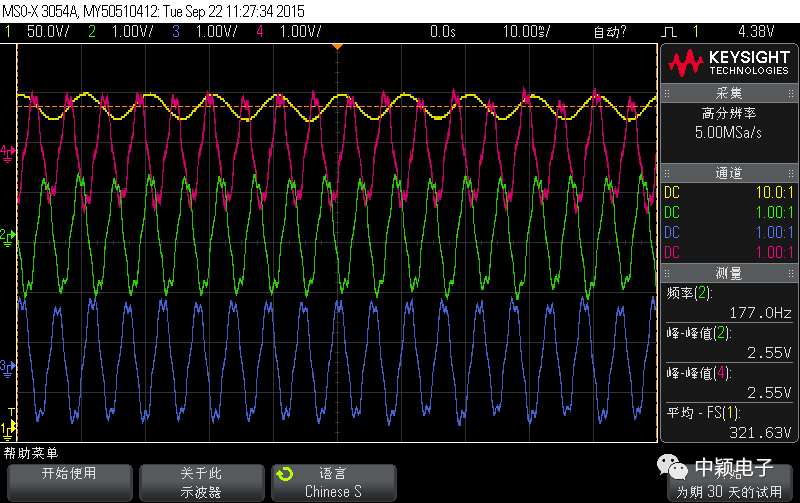The image size is (800, 503).
Task: Click the 4.38V trigger level value
Action: pos(756,32)
